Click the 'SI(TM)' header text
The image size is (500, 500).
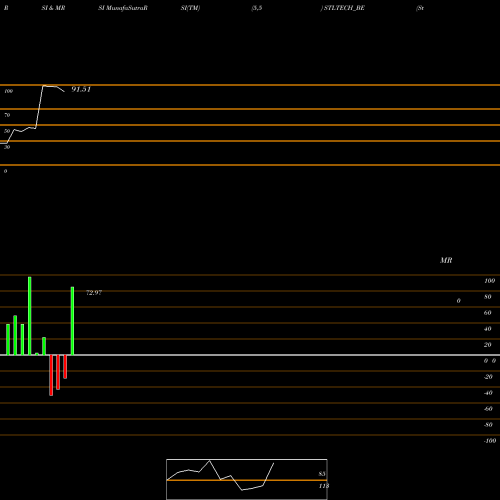coord(190,8)
